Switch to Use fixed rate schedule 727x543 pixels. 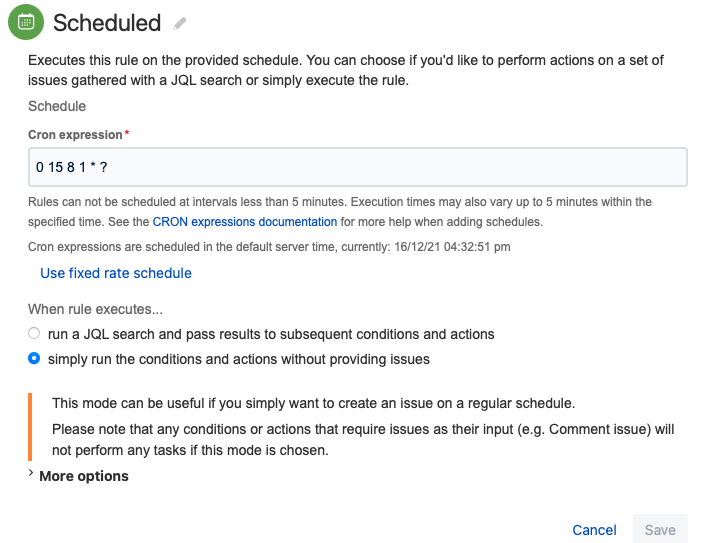(x=116, y=273)
